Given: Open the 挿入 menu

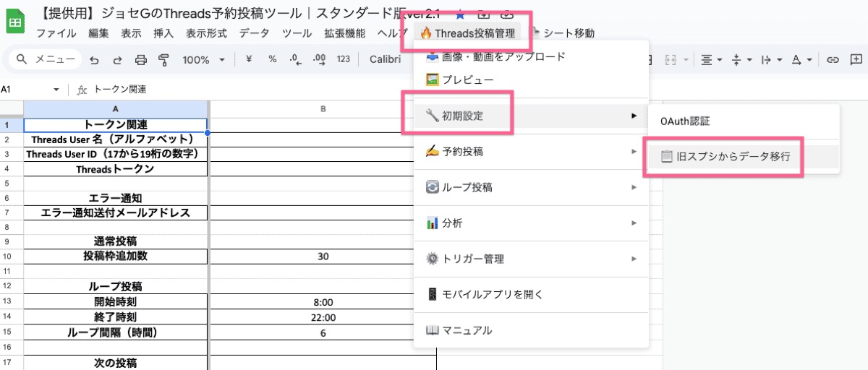Looking at the screenshot, I should point(163,33).
